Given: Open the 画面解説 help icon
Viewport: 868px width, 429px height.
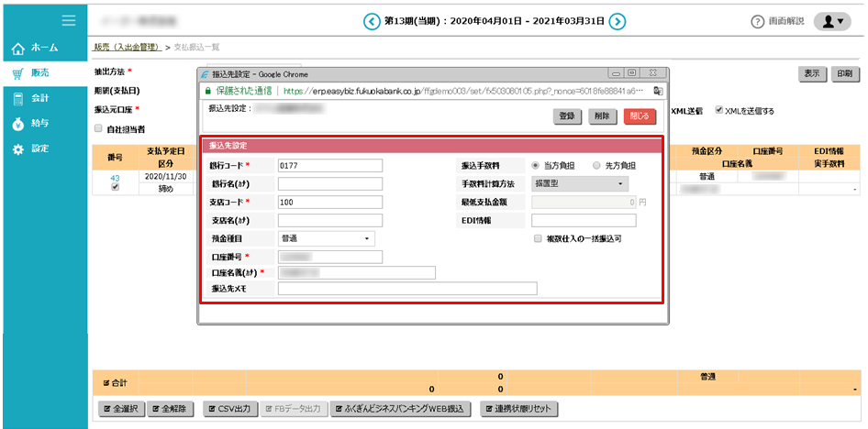Looking at the screenshot, I should [757, 22].
